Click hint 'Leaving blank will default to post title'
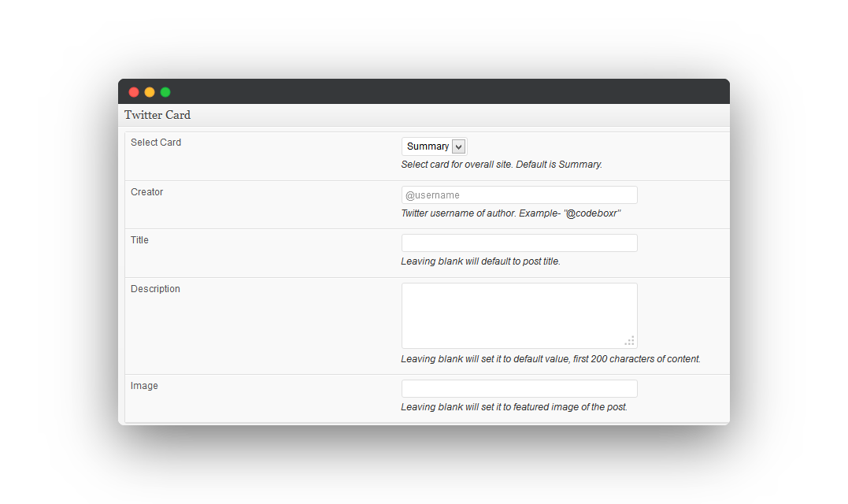Image resolution: width=848 pixels, height=504 pixels. (x=480, y=261)
